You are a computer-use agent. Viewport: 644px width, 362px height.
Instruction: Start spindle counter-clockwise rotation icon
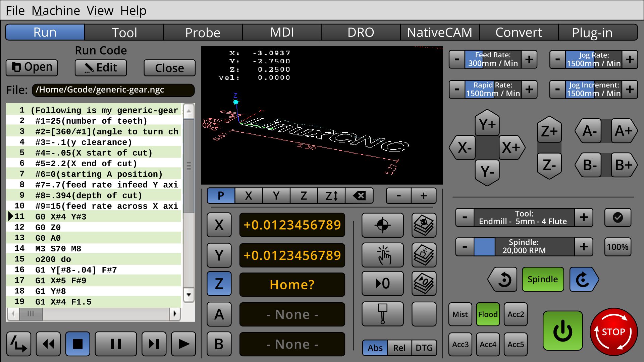(x=502, y=279)
